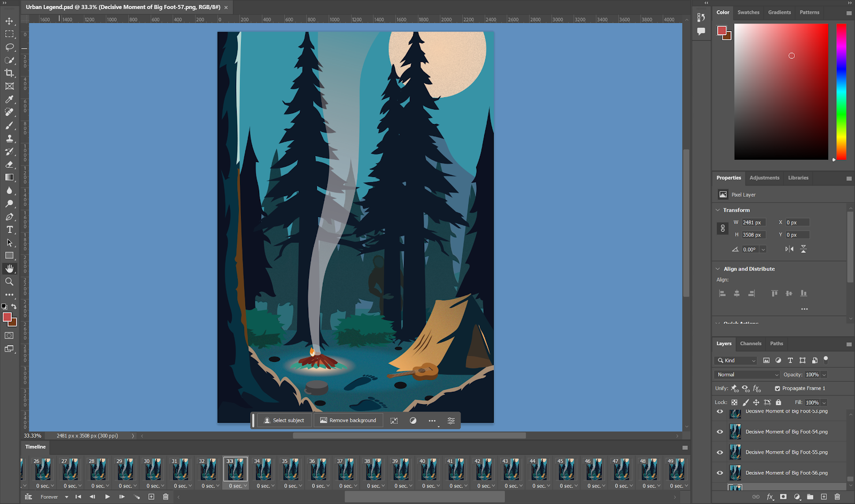855x504 pixels.
Task: Align top edges in Align and Distribute
Action: pos(774,293)
